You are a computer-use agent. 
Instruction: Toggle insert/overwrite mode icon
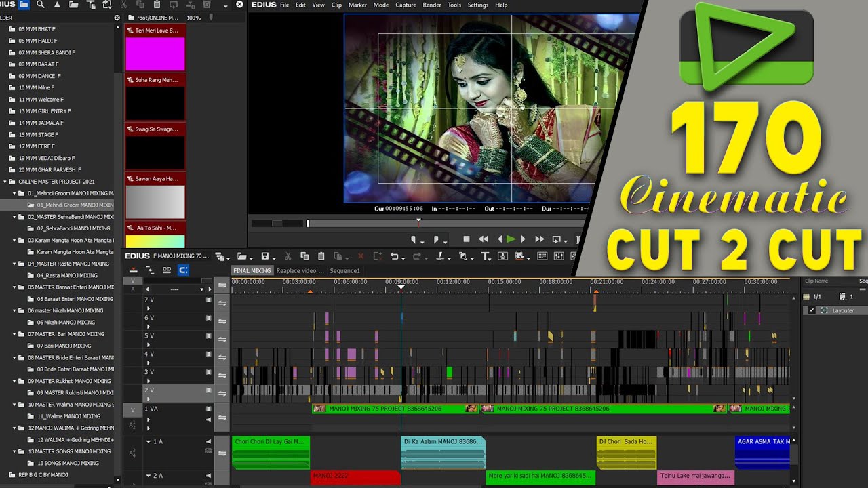tap(134, 270)
